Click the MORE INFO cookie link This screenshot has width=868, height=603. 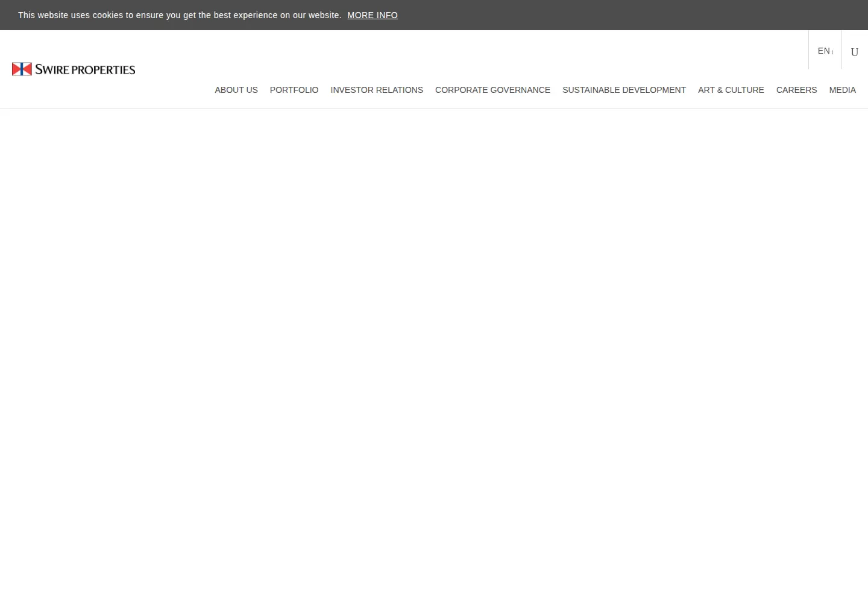pyautogui.click(x=373, y=15)
